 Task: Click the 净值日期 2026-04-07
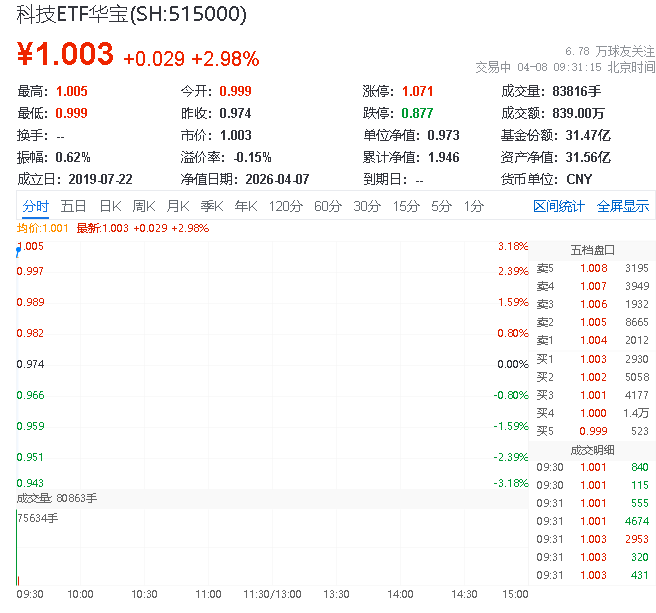[277, 180]
